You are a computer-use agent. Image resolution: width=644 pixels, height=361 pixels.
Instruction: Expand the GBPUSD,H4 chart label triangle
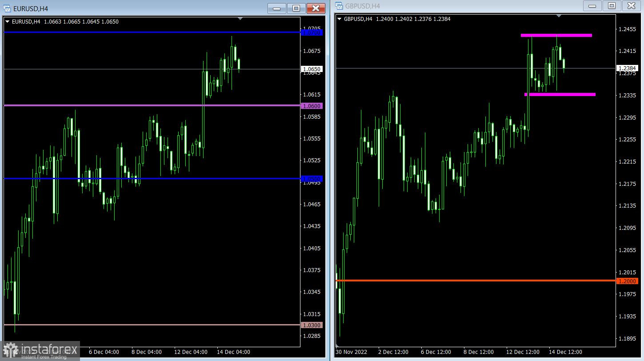coord(340,19)
